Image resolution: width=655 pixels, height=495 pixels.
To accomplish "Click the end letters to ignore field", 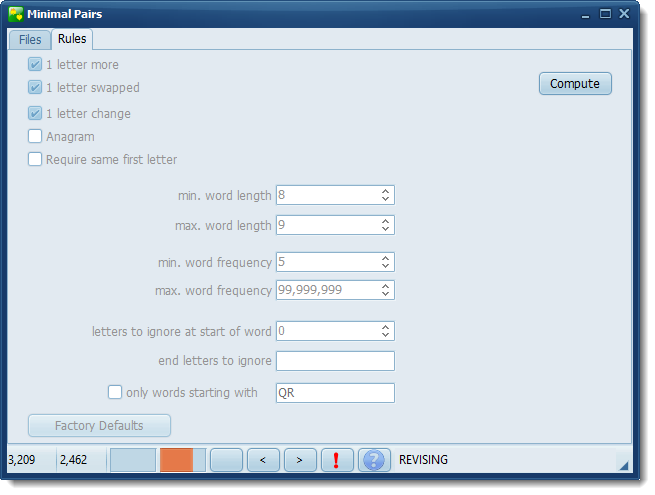I will point(335,361).
